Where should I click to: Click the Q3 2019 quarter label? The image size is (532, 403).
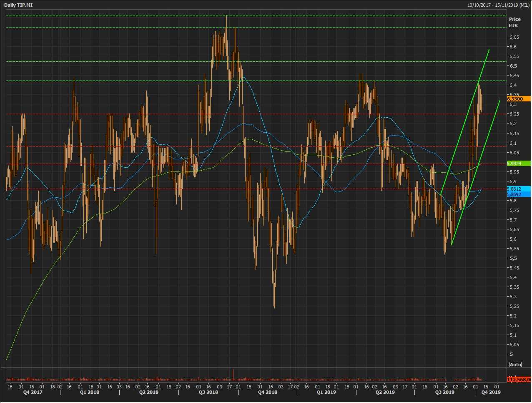(444, 392)
